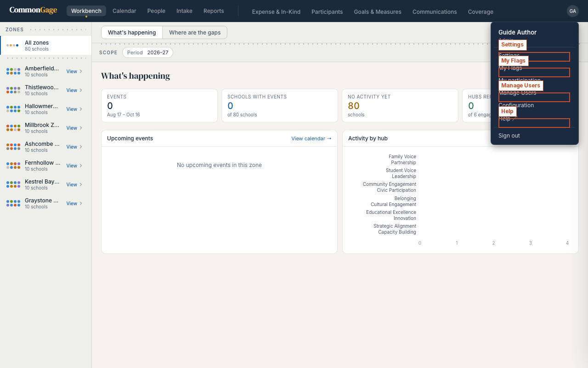This screenshot has width=588, height=368.
Task: Open the Calendar tab
Action: pos(124,11)
